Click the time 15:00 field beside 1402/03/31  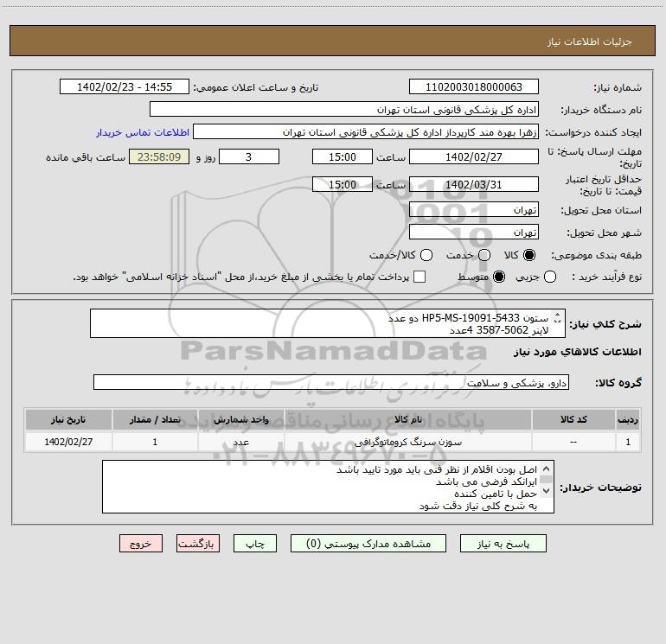[x=343, y=184]
